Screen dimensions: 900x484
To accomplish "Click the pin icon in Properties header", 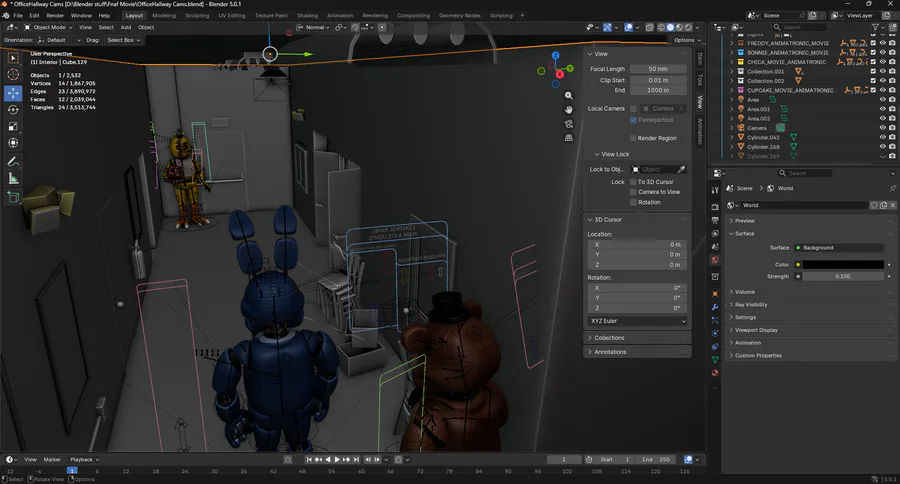I will [x=892, y=188].
